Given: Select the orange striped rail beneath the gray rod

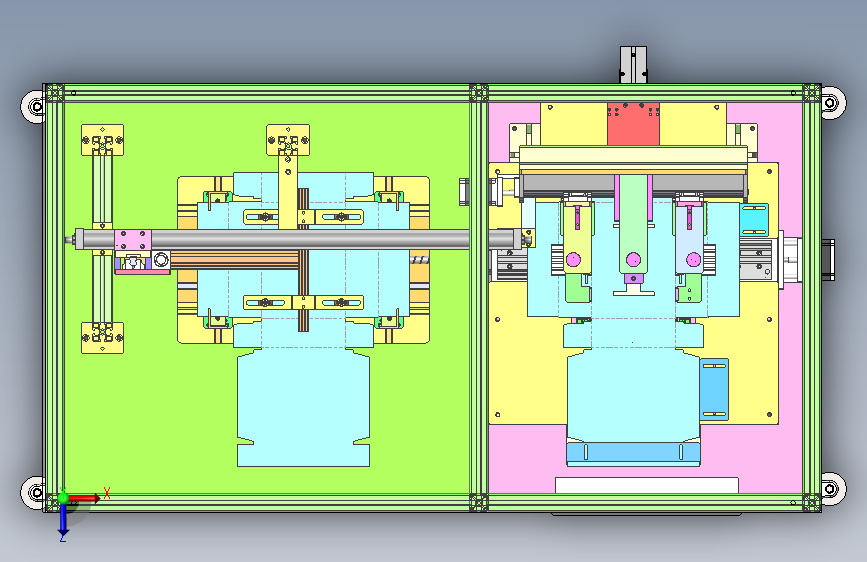Looking at the screenshot, I should 235,259.
